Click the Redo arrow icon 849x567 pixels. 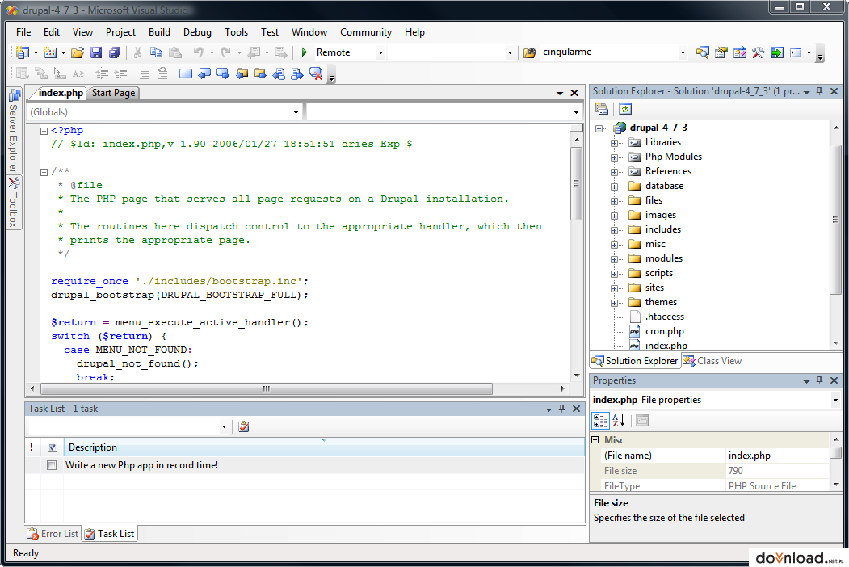point(226,53)
